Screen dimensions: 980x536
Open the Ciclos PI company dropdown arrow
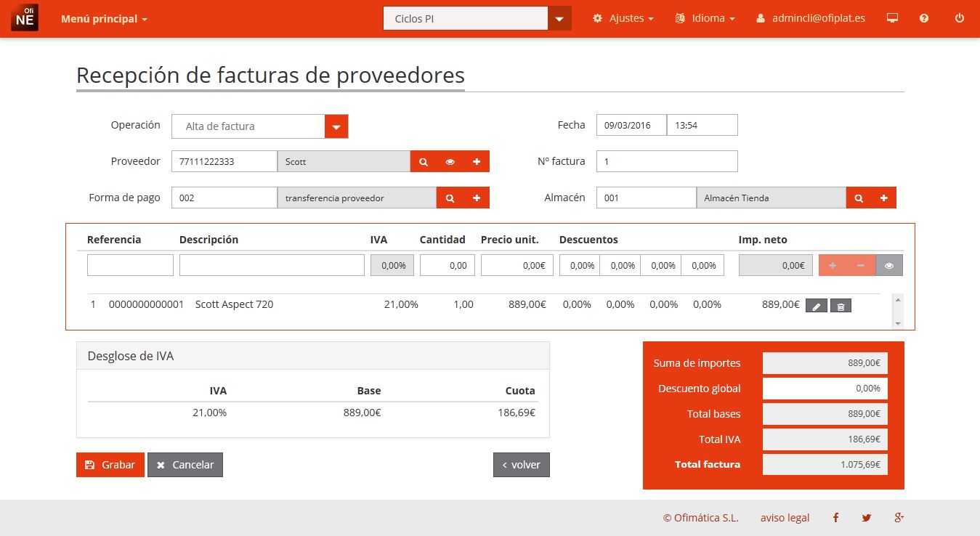point(559,18)
